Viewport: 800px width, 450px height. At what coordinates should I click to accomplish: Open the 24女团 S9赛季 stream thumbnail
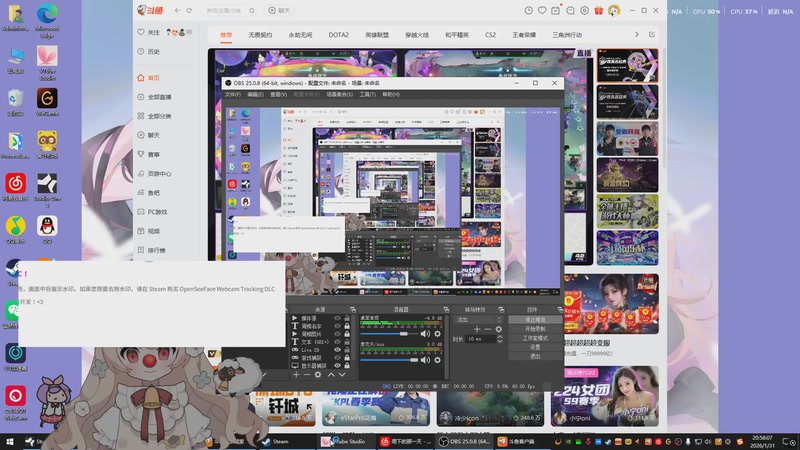coord(605,396)
